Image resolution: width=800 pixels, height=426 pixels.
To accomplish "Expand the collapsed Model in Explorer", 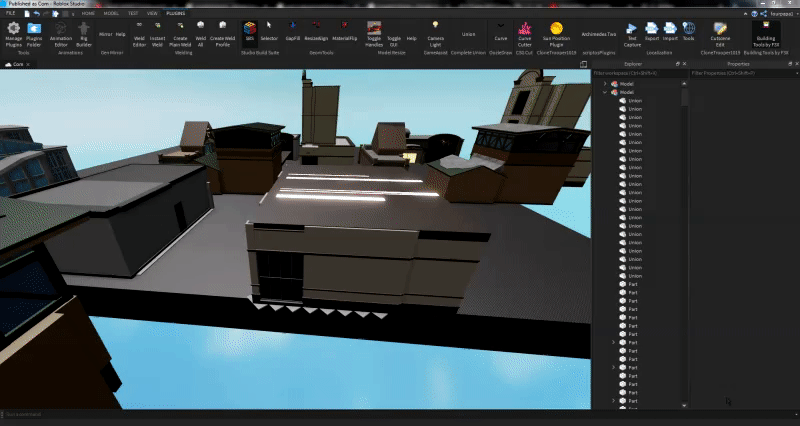I will click(605, 84).
